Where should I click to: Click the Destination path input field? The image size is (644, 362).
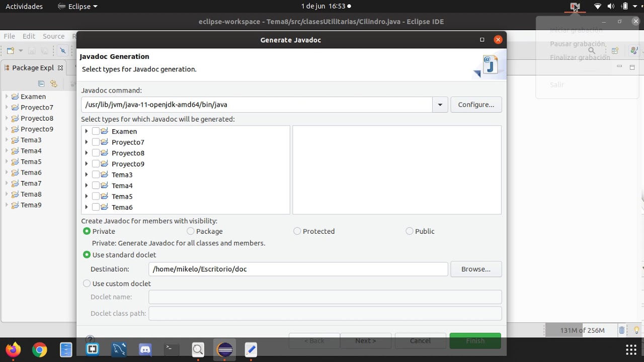click(x=298, y=269)
